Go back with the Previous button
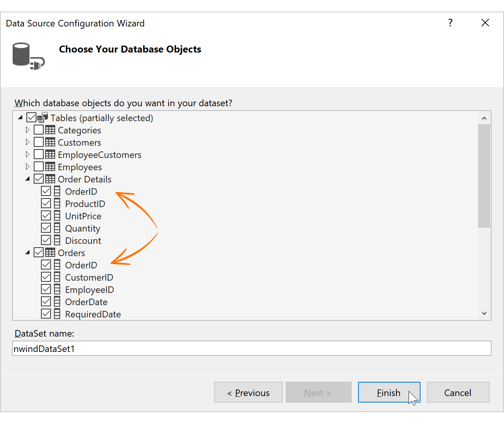The height and width of the screenshot is (424, 504). (x=249, y=392)
